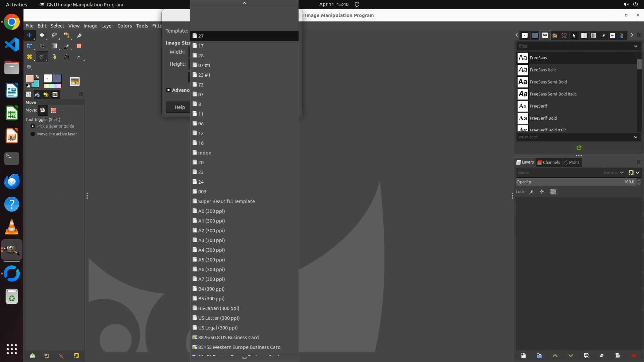Select the FreeSerif Bold font entry

[543, 118]
